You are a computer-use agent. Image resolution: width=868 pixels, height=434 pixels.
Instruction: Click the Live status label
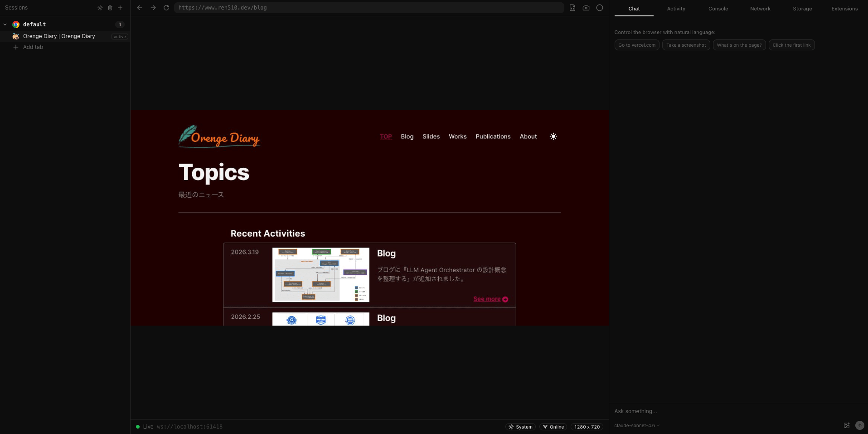pos(148,427)
